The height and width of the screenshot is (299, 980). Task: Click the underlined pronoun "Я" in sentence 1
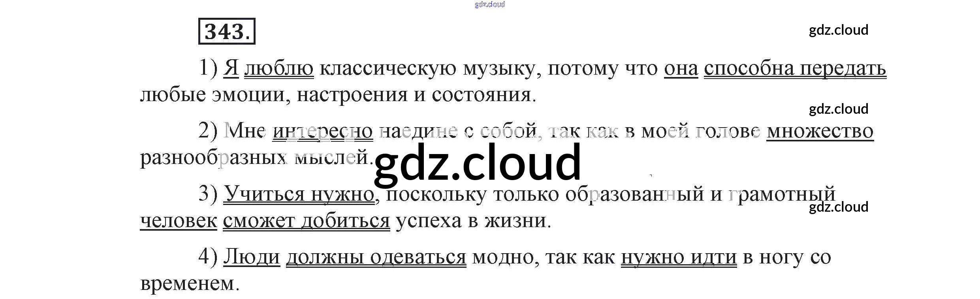click(x=231, y=68)
